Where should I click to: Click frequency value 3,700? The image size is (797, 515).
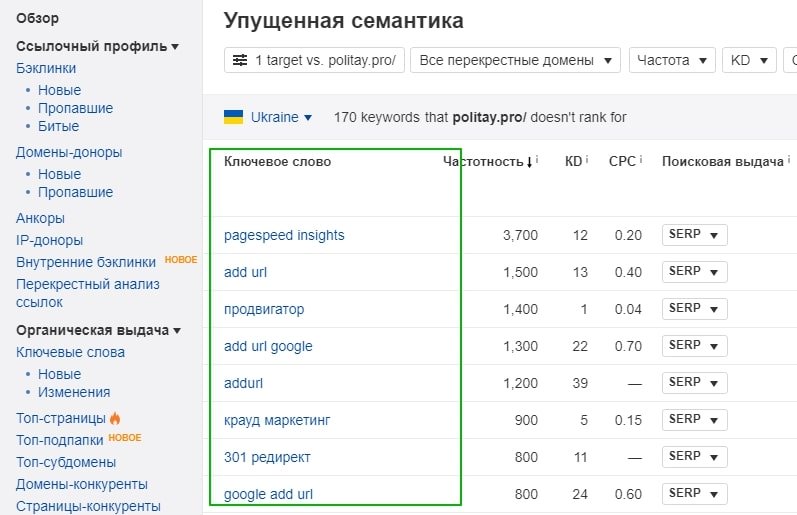point(520,235)
